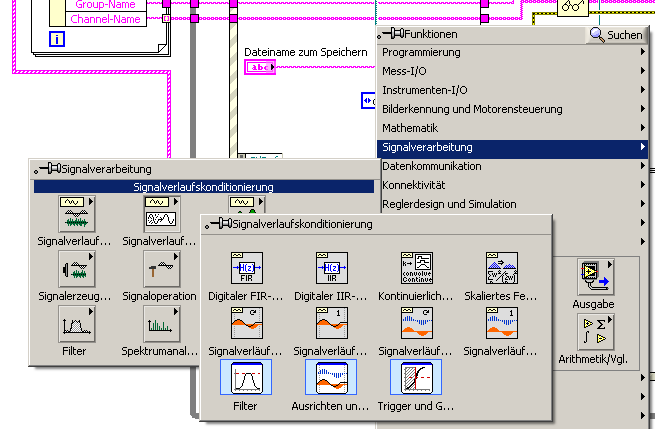This screenshot has width=655, height=429.
Task: Choose the Skaliertes Fenster function icon
Action: (x=502, y=268)
